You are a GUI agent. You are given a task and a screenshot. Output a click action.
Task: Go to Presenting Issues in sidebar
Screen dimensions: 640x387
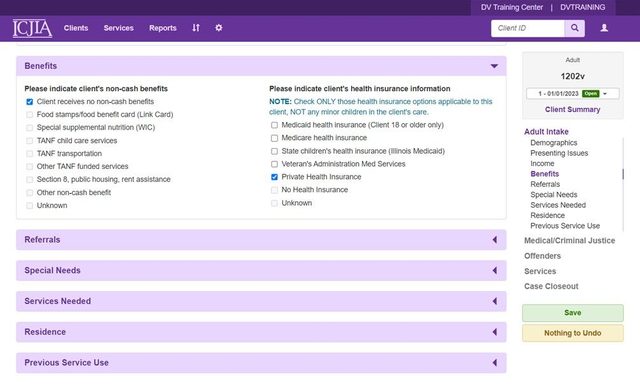pyautogui.click(x=559, y=153)
